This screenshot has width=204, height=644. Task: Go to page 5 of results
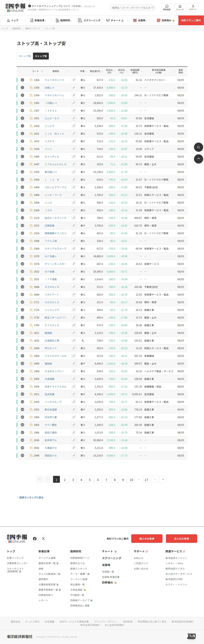click(90, 479)
